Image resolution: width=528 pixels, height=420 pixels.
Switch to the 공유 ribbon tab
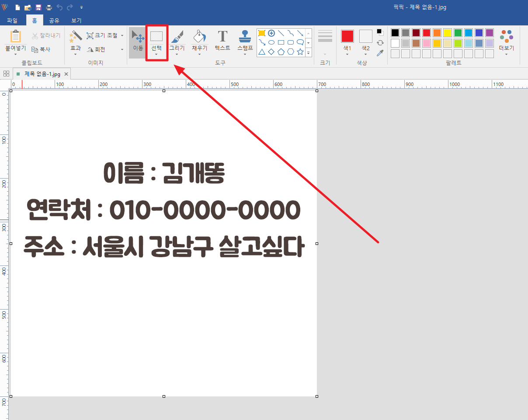(54, 20)
